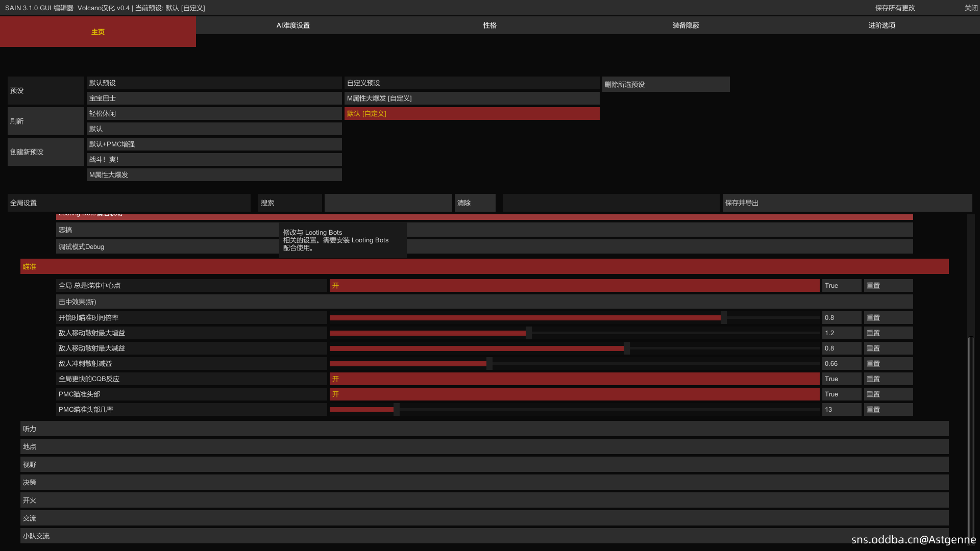This screenshot has height=551, width=980.
Task: Reset 开镜时瞄准时间倍率 value
Action: point(888,318)
